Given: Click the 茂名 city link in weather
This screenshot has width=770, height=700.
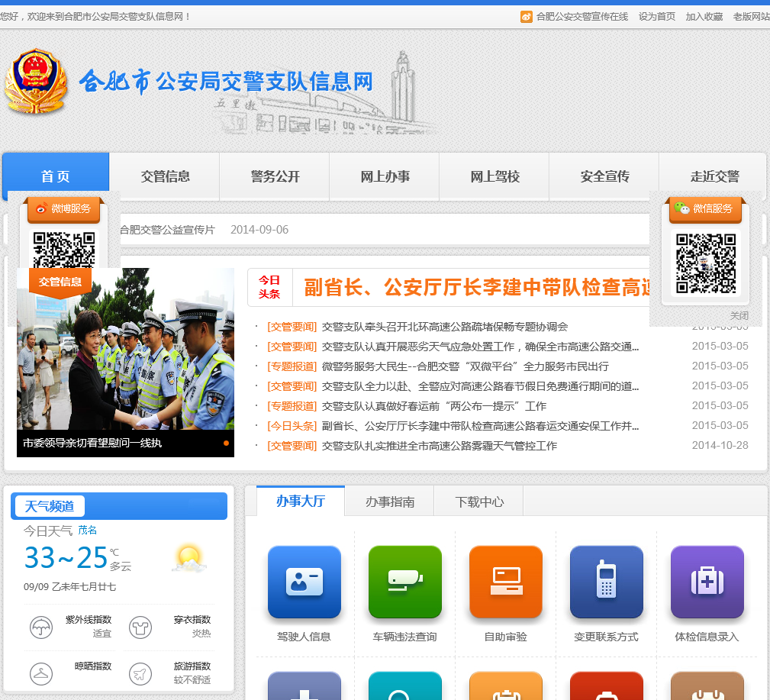Looking at the screenshot, I should 88,530.
